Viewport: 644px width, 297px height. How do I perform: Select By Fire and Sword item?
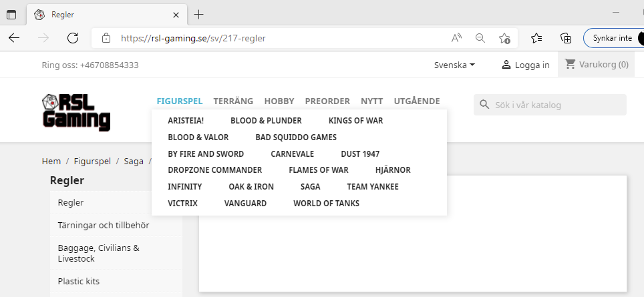tap(206, 154)
